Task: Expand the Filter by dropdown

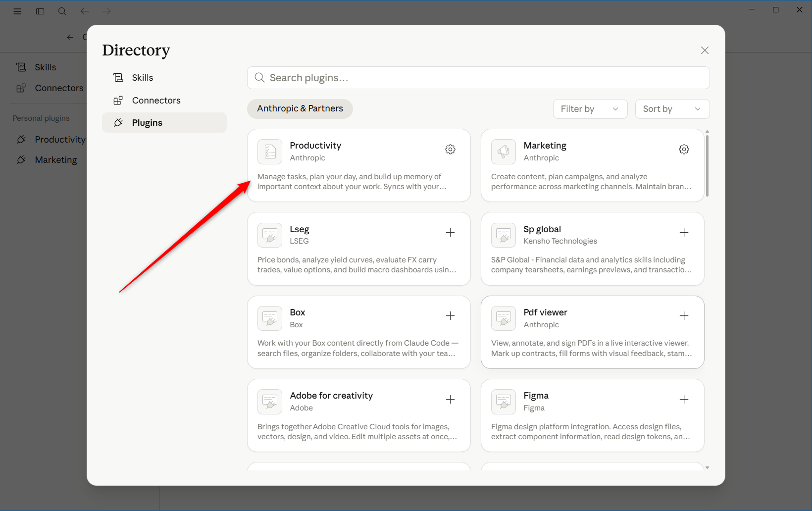Action: pyautogui.click(x=590, y=109)
